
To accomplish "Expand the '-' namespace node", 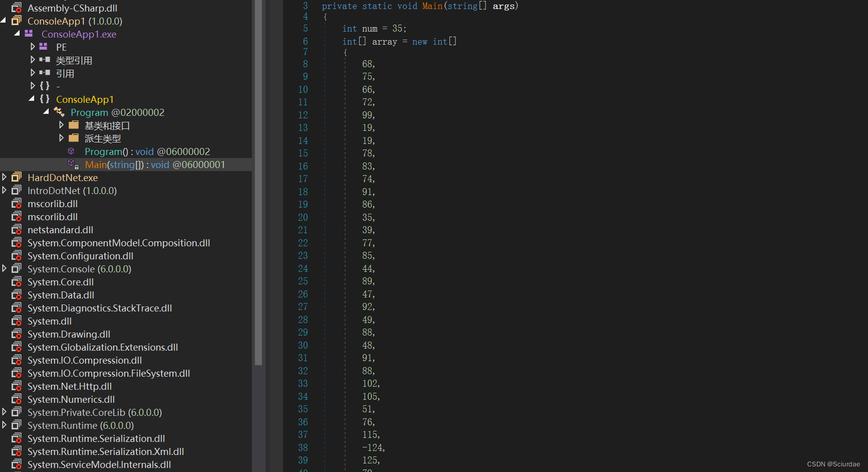I will click(33, 86).
